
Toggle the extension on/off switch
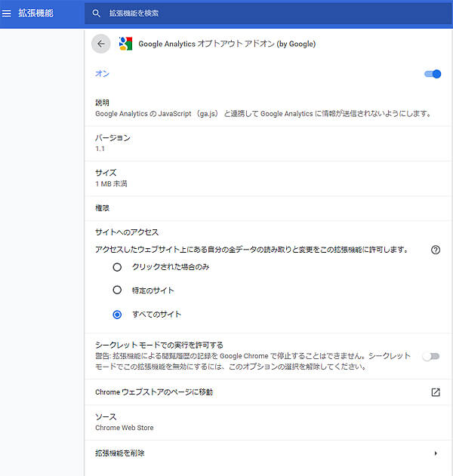(x=433, y=74)
